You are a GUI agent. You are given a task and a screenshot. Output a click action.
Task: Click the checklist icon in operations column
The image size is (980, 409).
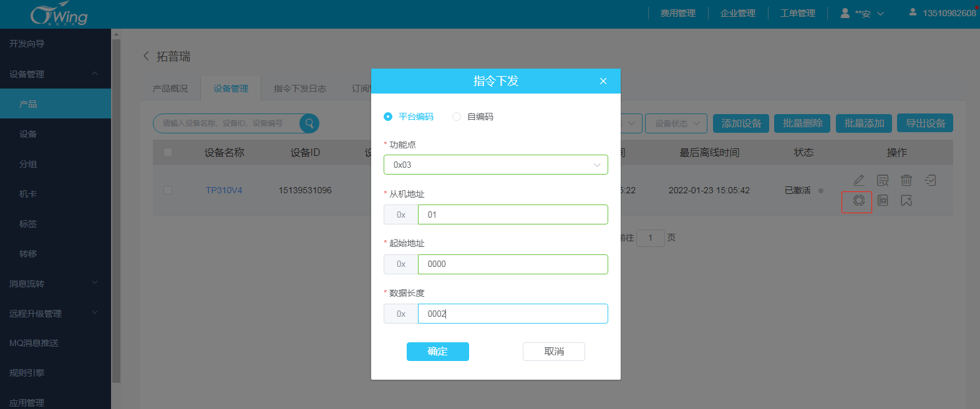point(930,180)
